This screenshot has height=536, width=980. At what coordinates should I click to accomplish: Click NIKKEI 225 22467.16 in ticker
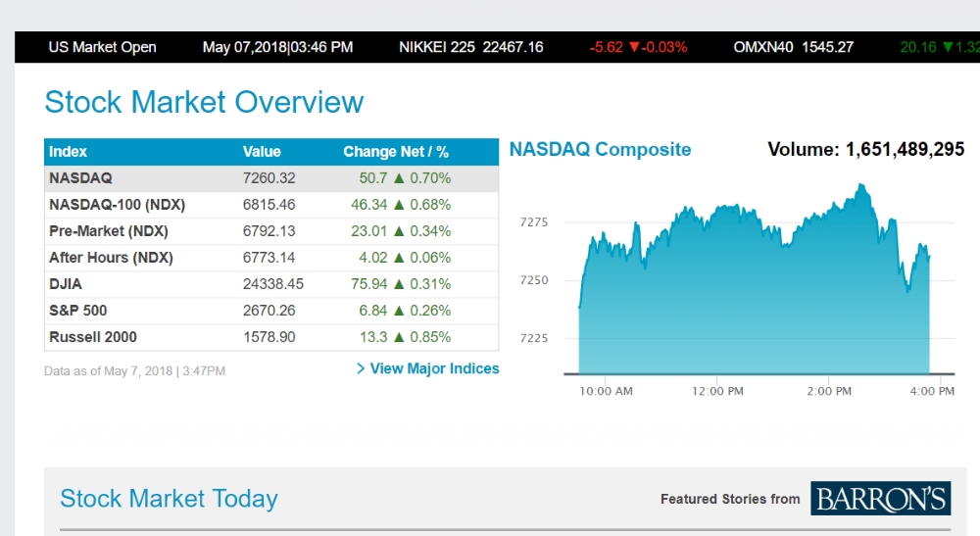[470, 47]
